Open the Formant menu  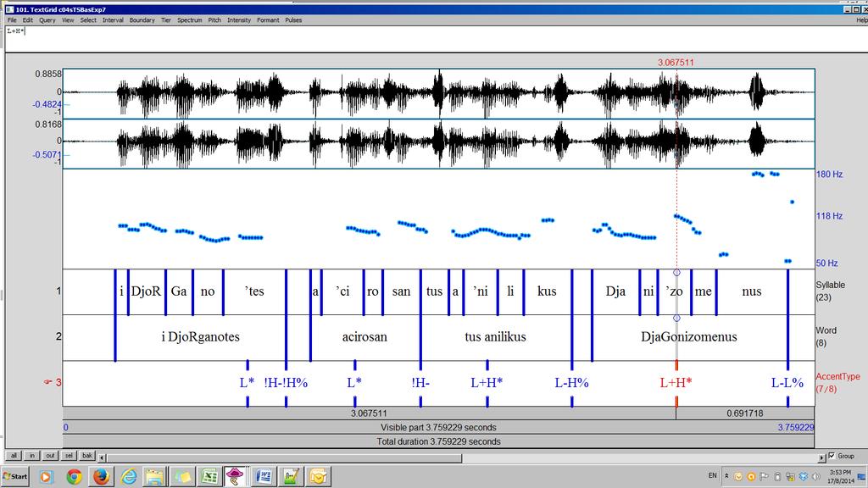pyautogui.click(x=268, y=20)
